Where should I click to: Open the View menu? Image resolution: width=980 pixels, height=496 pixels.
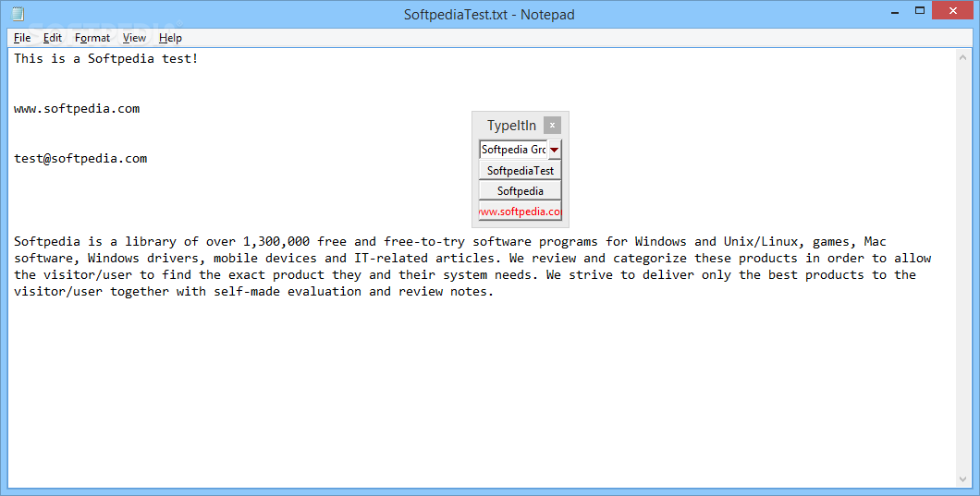tap(134, 38)
